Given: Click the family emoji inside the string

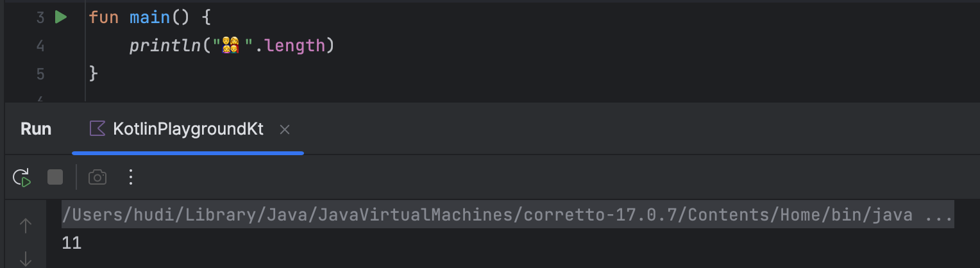Looking at the screenshot, I should tap(230, 46).
